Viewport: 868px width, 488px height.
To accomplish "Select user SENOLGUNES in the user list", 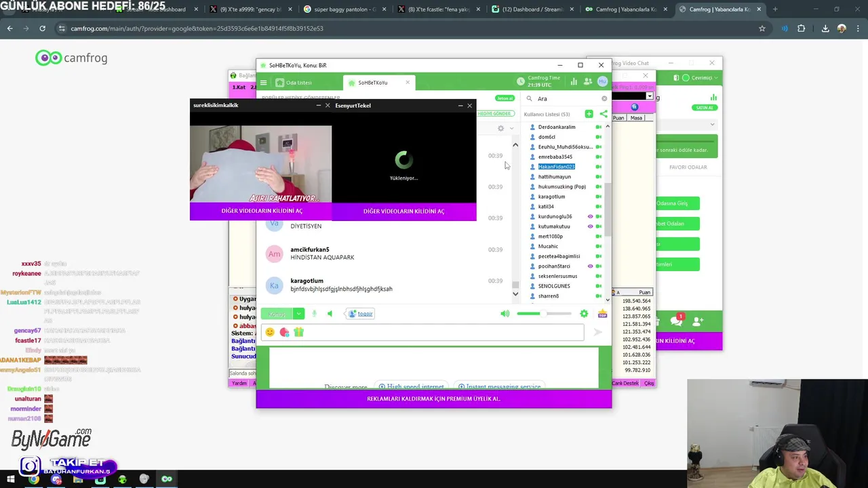I will 553,286.
